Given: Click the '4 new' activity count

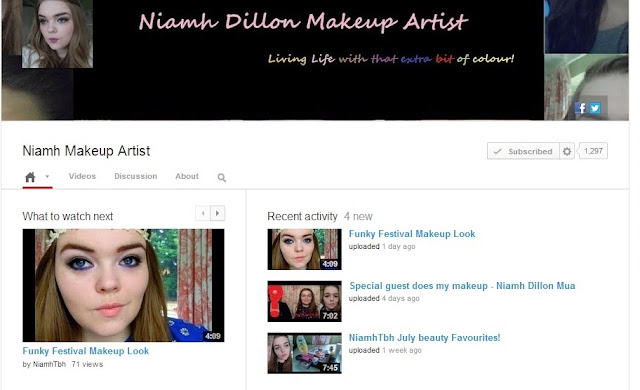Looking at the screenshot, I should coord(358,216).
